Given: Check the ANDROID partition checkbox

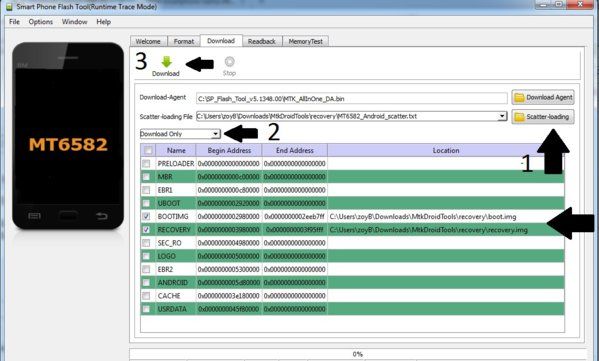Looking at the screenshot, I should tap(146, 283).
